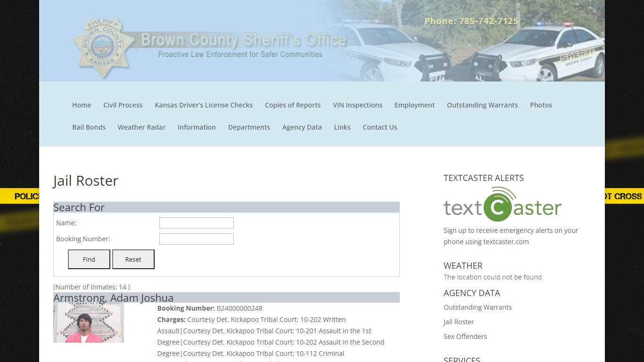Open the Contact Us page
This screenshot has height=362, width=644.
[380, 127]
